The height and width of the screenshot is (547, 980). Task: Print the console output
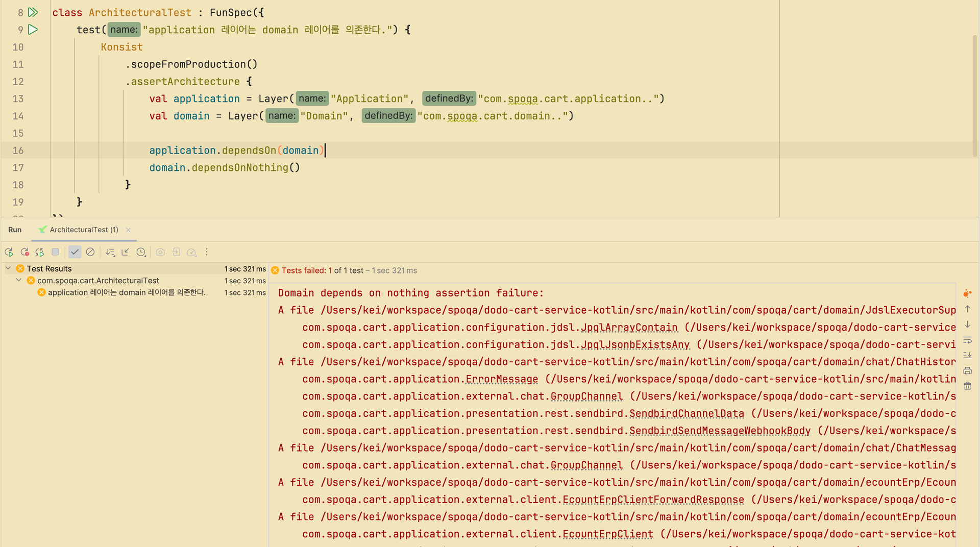[x=967, y=371]
